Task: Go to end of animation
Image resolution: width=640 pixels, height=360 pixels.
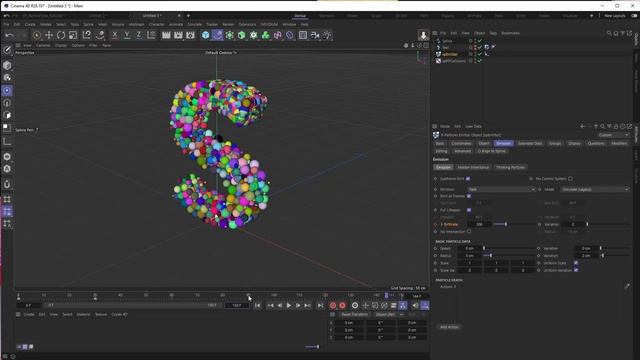Action: pyautogui.click(x=320, y=305)
